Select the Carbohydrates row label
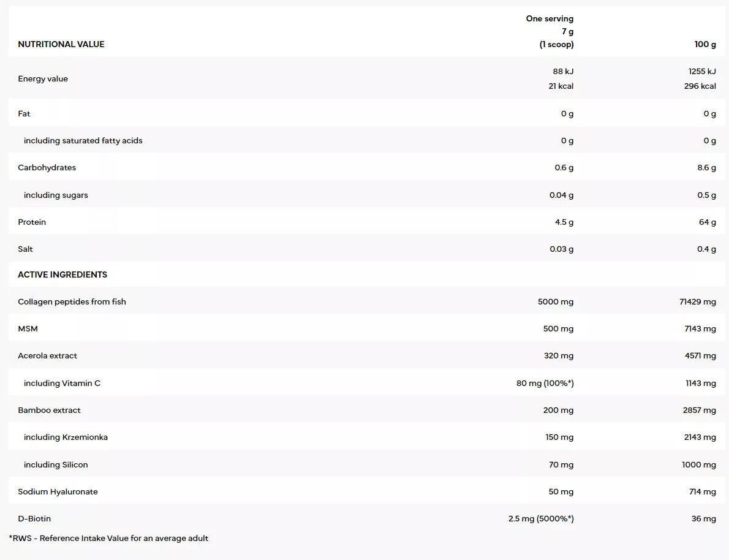The width and height of the screenshot is (729, 560). tap(47, 167)
